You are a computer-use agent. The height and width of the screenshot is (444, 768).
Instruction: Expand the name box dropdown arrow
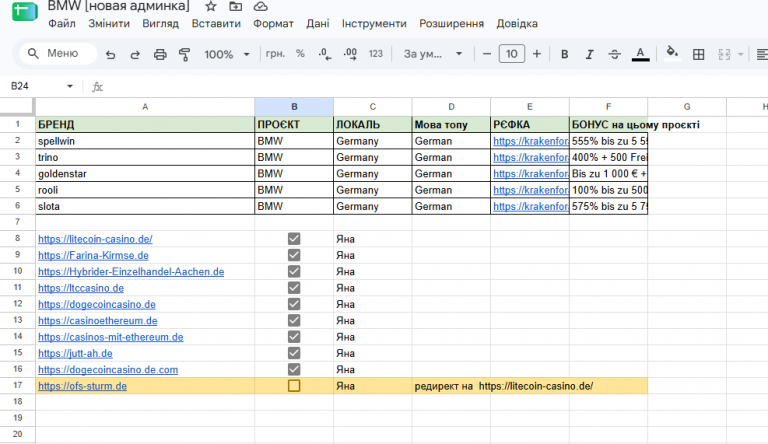(x=70, y=86)
